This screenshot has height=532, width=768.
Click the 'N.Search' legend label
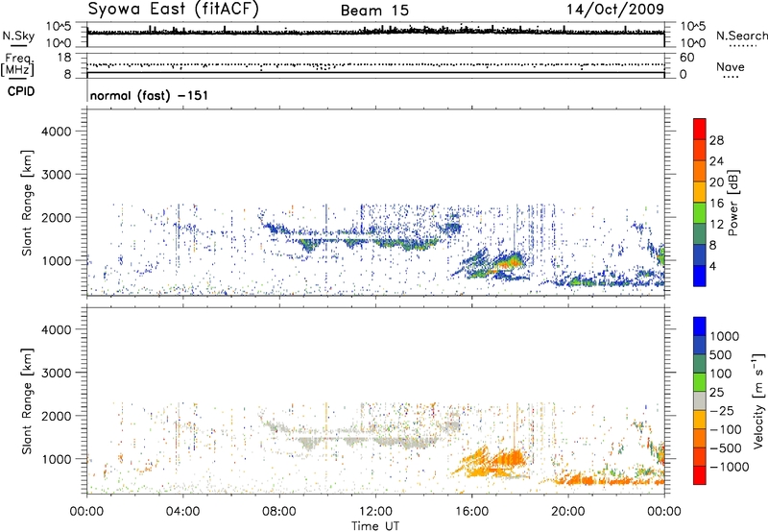[741, 36]
